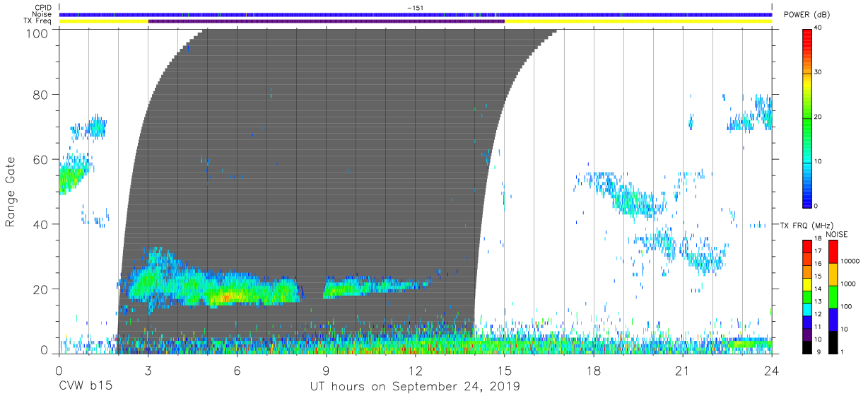This screenshot has width=868, height=401.
Task: Click the 11 MHz frequency scale label
Action: click(818, 326)
